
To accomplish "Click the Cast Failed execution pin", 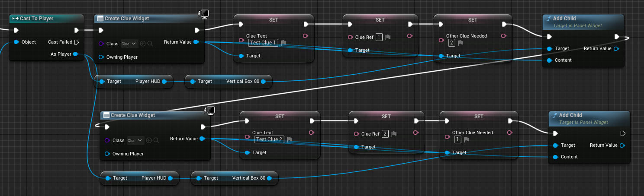I will click(x=77, y=42).
